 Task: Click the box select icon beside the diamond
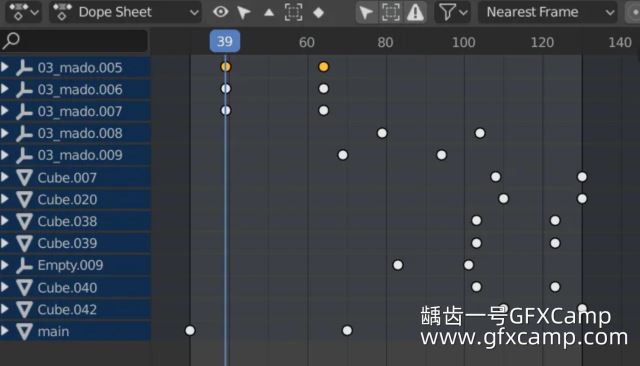tap(293, 12)
